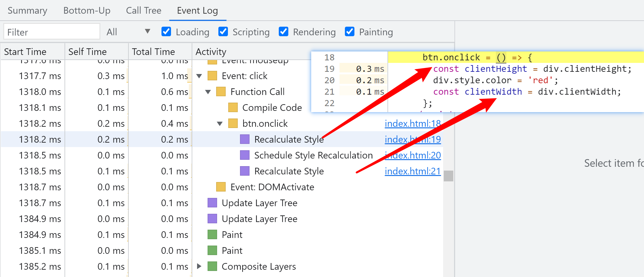The height and width of the screenshot is (277, 644).
Task: Click the yellow Event: click icon
Action: click(212, 76)
